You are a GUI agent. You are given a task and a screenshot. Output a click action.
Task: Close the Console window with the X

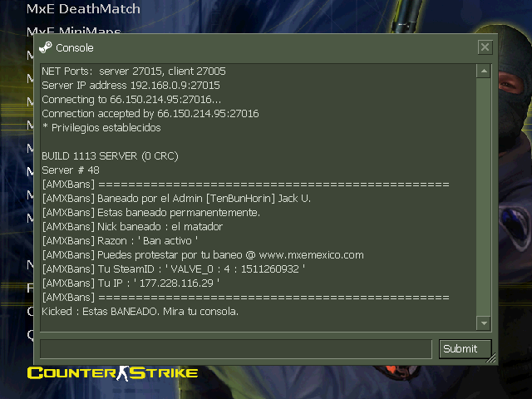coord(485,47)
